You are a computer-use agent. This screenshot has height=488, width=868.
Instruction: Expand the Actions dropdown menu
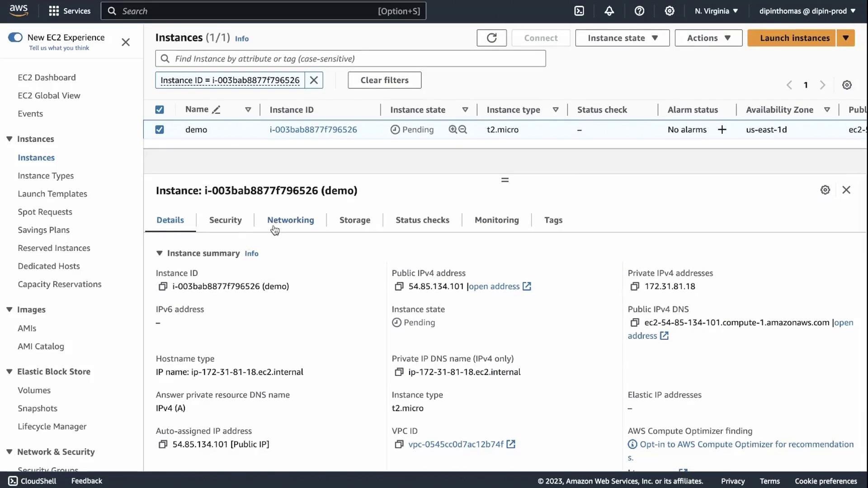click(708, 38)
